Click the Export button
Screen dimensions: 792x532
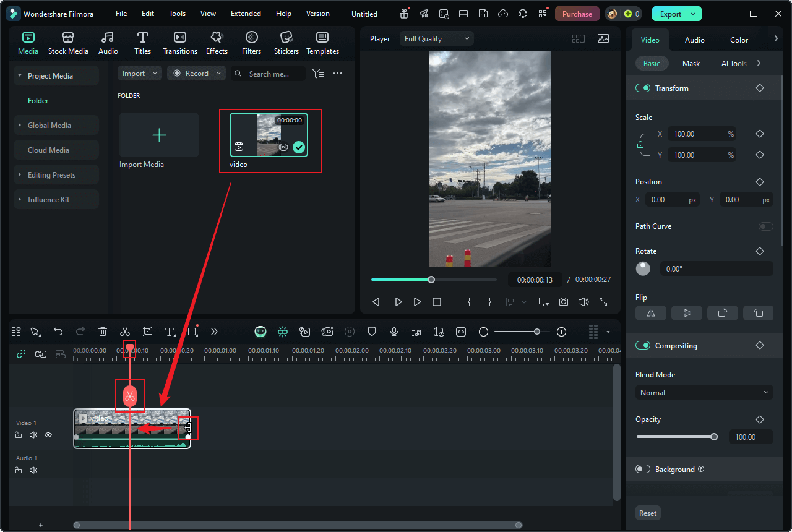click(x=671, y=14)
